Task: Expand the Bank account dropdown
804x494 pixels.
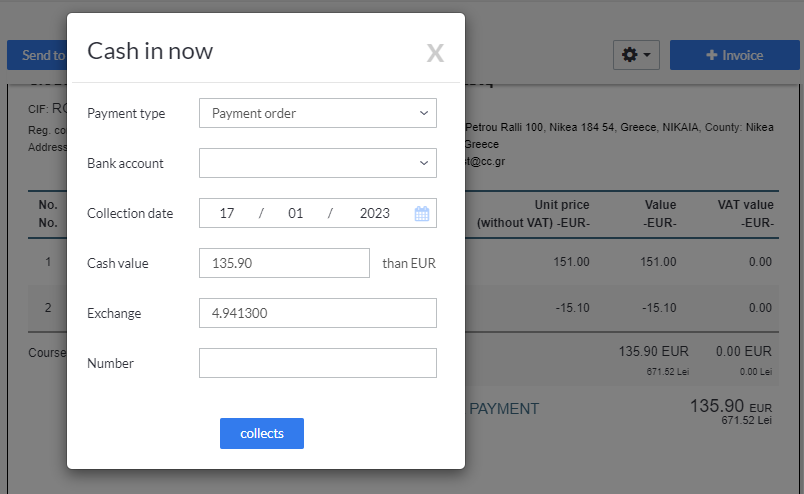Action: 317,163
